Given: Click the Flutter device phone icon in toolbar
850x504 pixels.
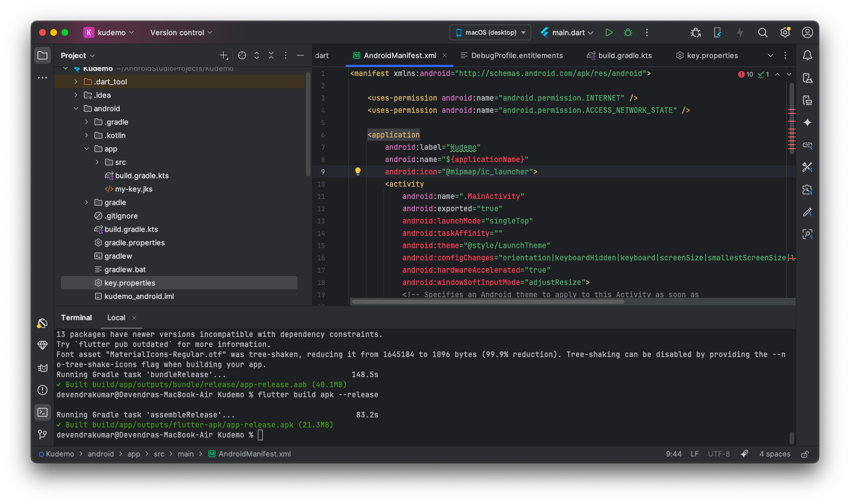Looking at the screenshot, I should [717, 32].
